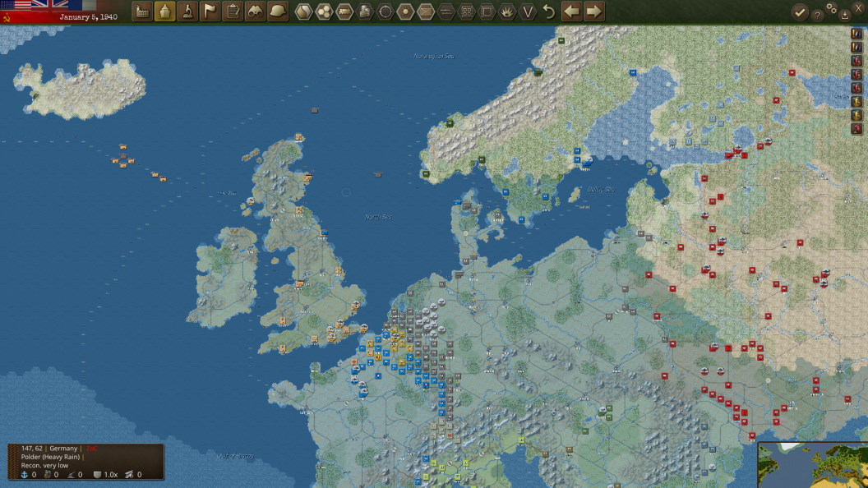Undo the last move
868x488 pixels.
(548, 11)
